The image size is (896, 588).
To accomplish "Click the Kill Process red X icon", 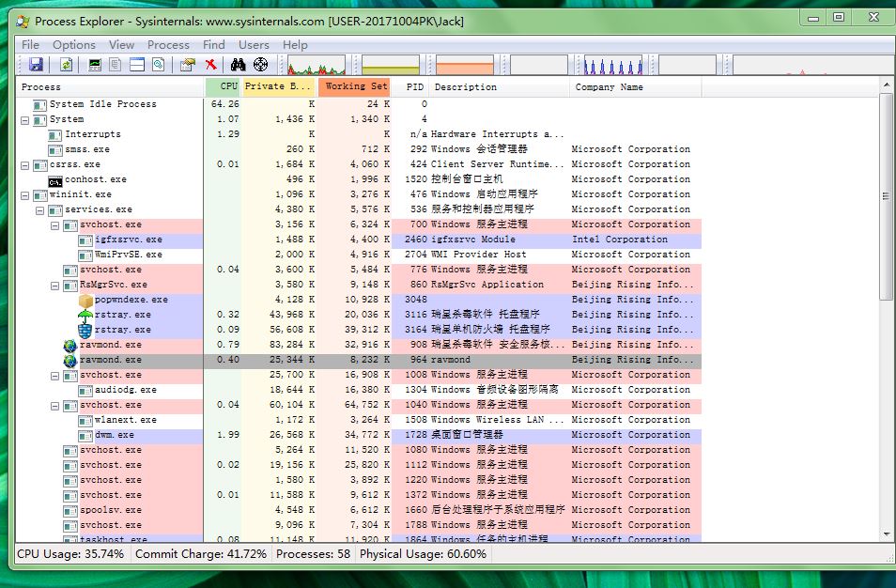I will click(x=211, y=65).
